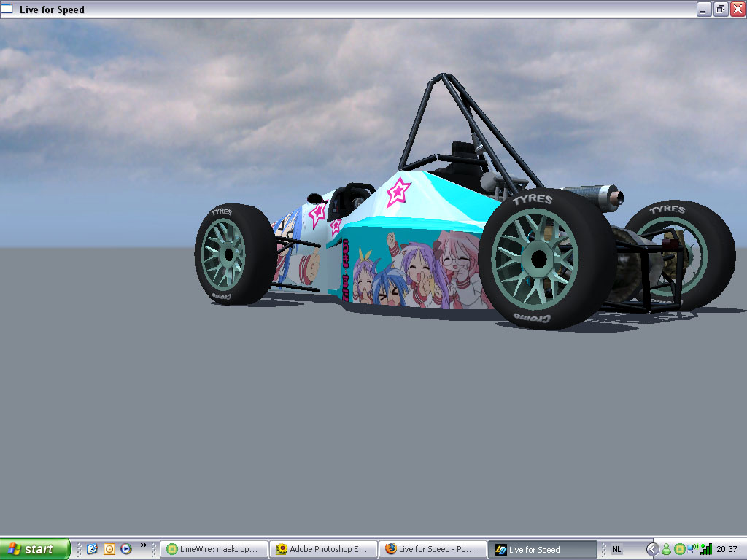Open the Live for Speed window system menu icon
The image size is (747, 560).
7,9
